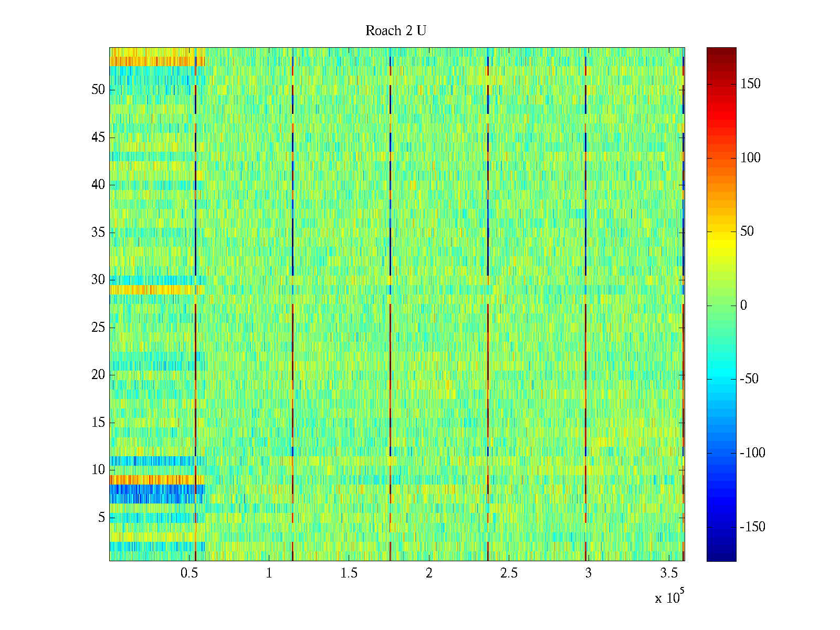The image size is (840, 630).
Task: Click the y-axis tick label 50
Action: click(x=98, y=90)
